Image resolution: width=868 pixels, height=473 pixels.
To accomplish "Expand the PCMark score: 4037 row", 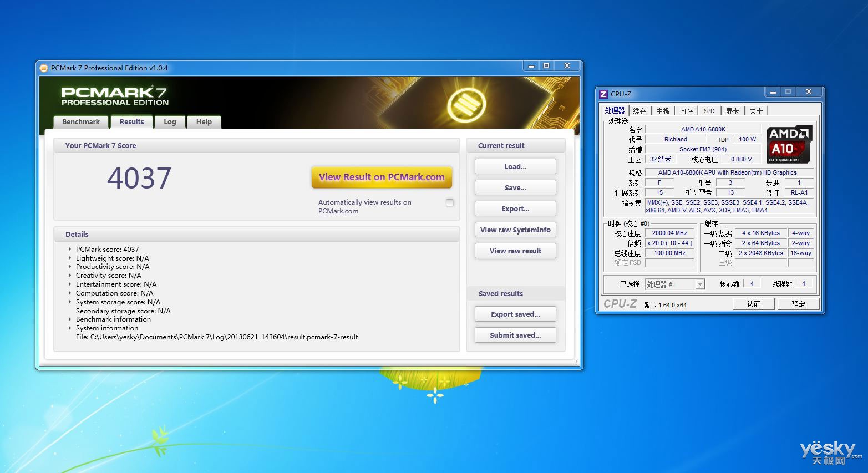I will click(x=70, y=250).
